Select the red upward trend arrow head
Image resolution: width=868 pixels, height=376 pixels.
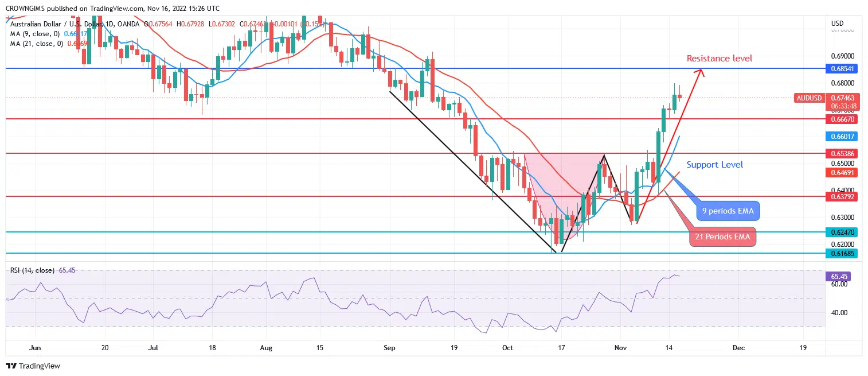699,72
